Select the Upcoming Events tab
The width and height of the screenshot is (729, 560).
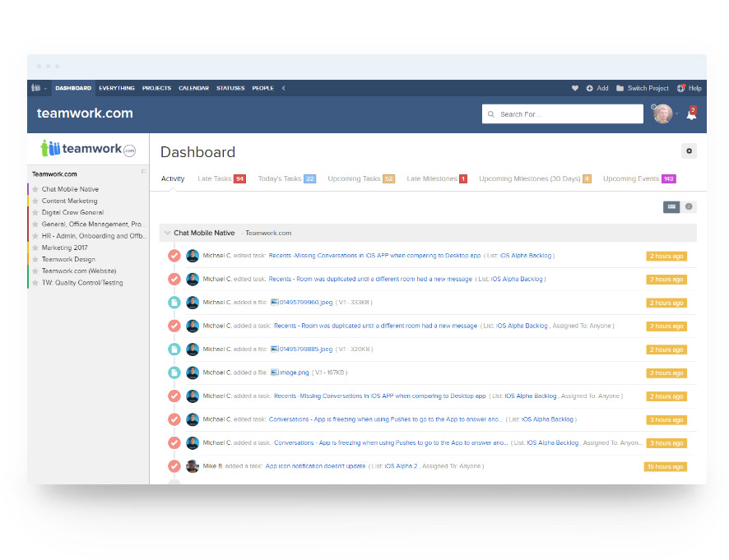coord(639,178)
